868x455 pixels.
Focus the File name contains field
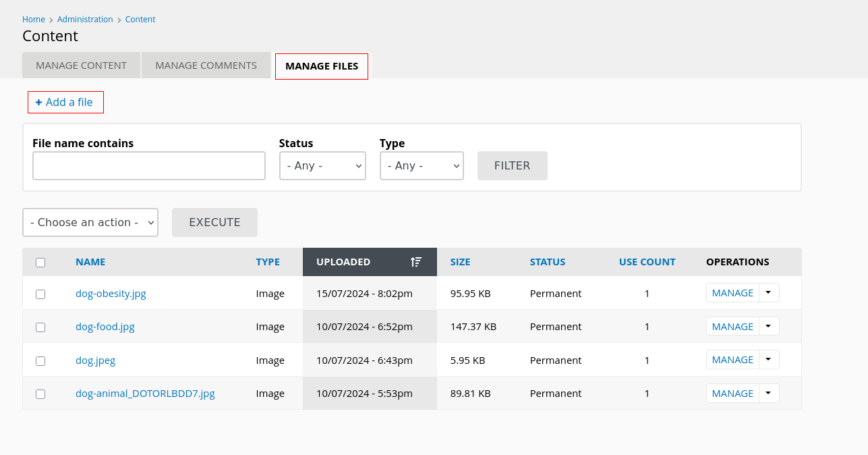(x=149, y=165)
